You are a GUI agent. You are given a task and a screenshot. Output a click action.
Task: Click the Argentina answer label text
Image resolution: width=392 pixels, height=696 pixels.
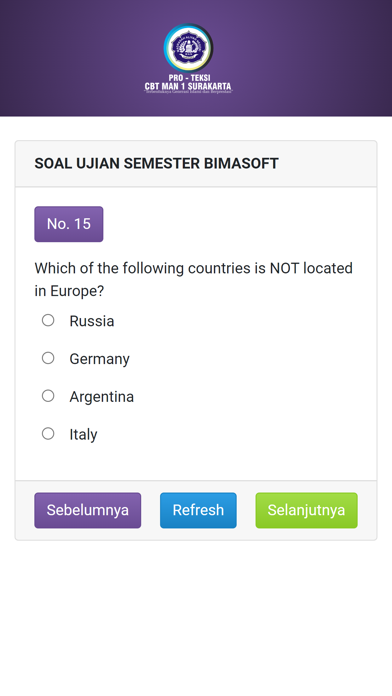(x=101, y=396)
